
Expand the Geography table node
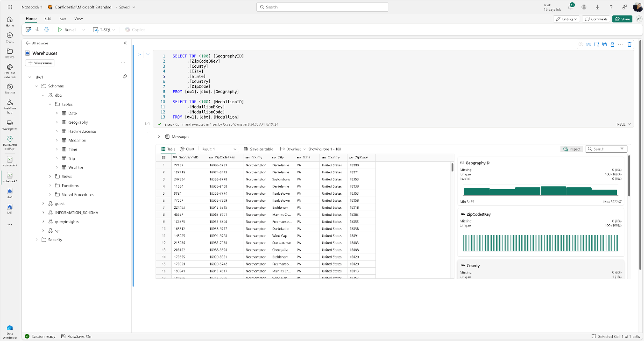(57, 122)
